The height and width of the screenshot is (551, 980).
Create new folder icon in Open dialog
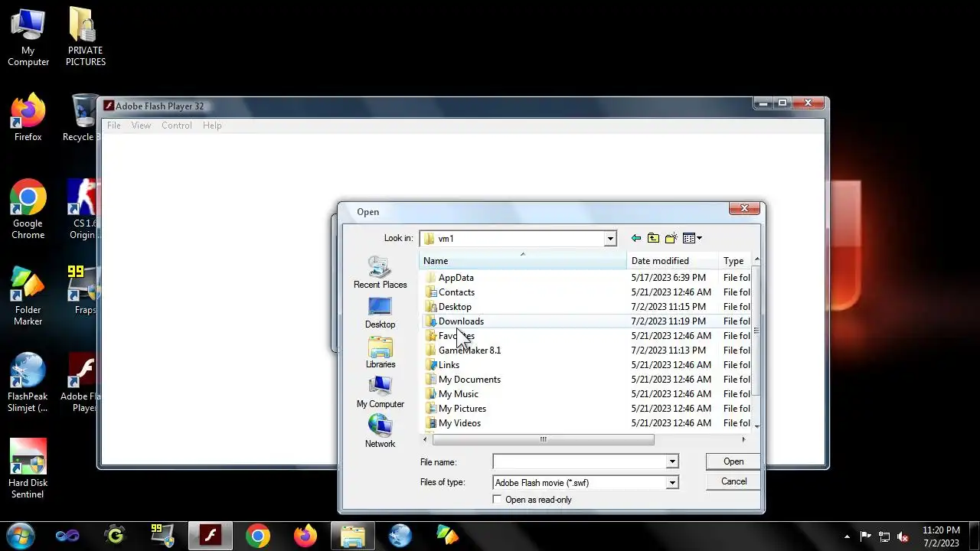tap(671, 239)
